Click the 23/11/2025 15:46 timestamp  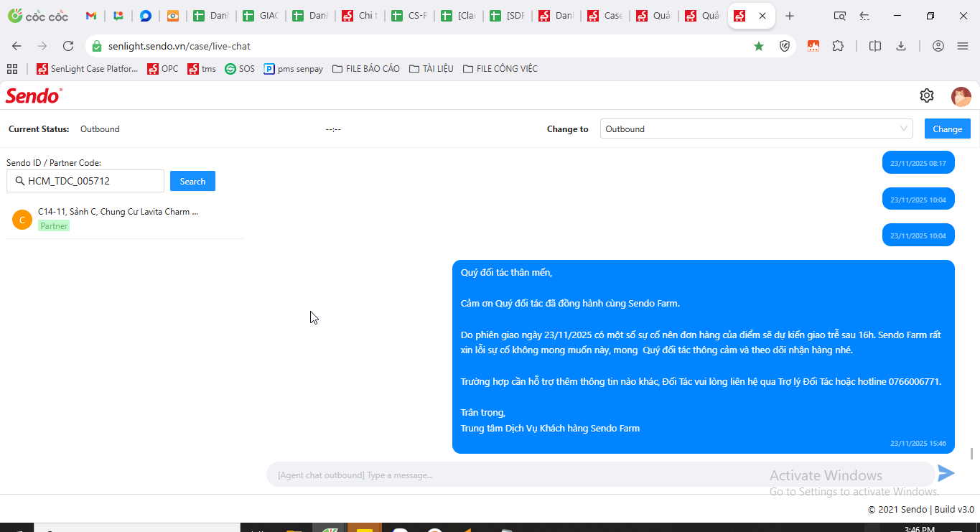(918, 444)
